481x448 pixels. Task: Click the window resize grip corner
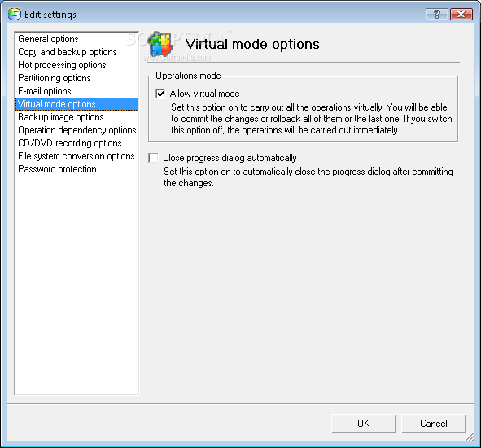tap(470, 437)
